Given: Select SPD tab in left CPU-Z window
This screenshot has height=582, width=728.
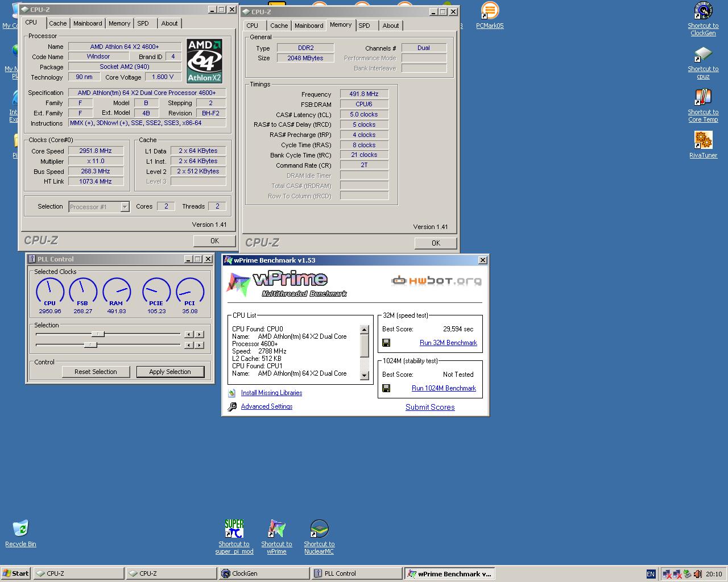Looking at the screenshot, I should (x=143, y=23).
